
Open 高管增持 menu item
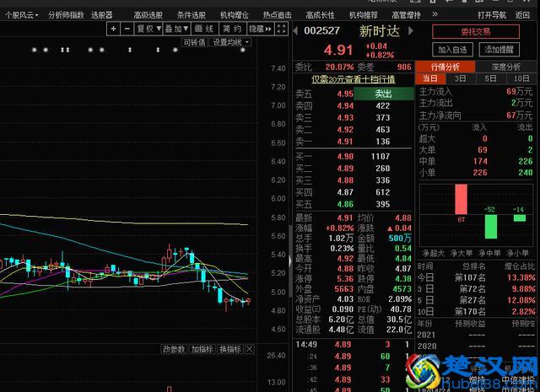pos(407,15)
